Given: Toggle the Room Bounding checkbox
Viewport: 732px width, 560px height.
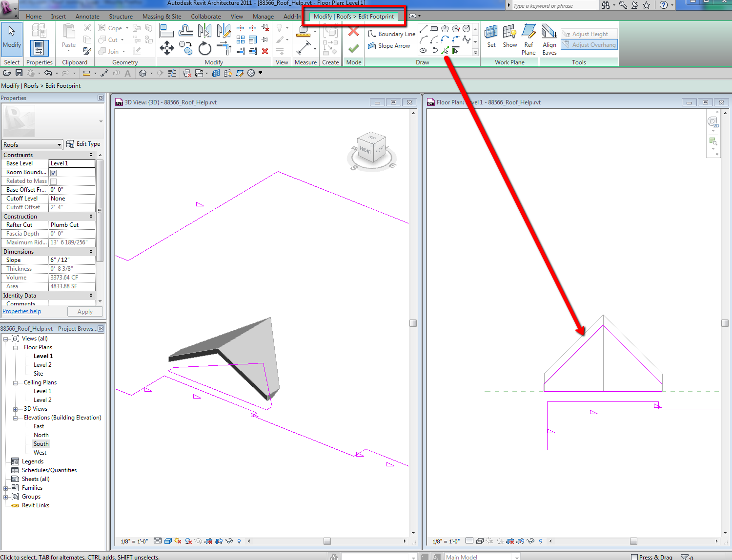Looking at the screenshot, I should [x=54, y=173].
